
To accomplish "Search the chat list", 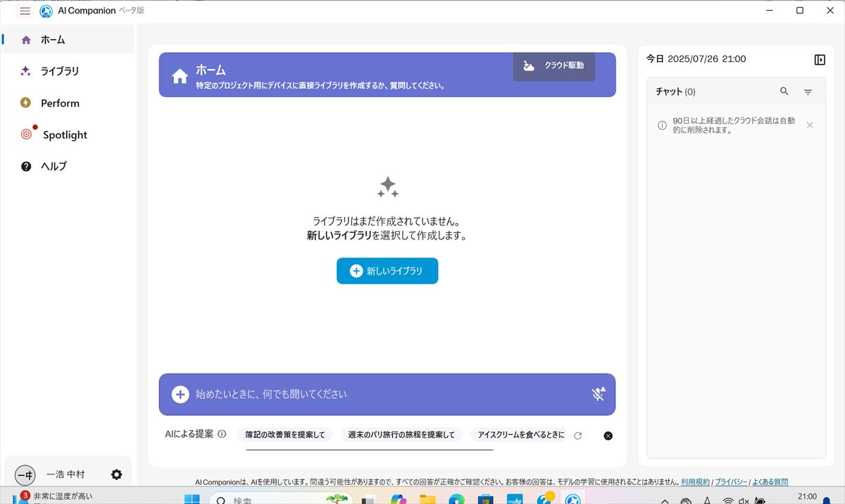I will click(x=784, y=92).
